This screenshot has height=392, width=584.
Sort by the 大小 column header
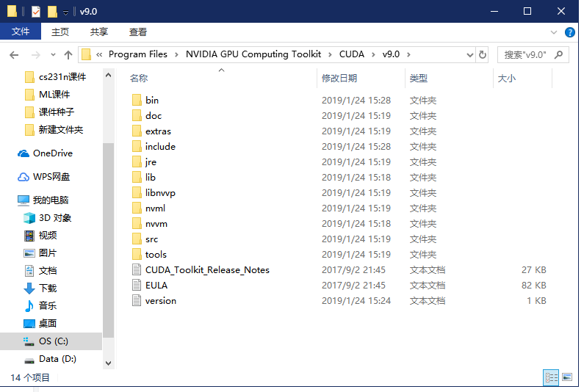[x=507, y=78]
